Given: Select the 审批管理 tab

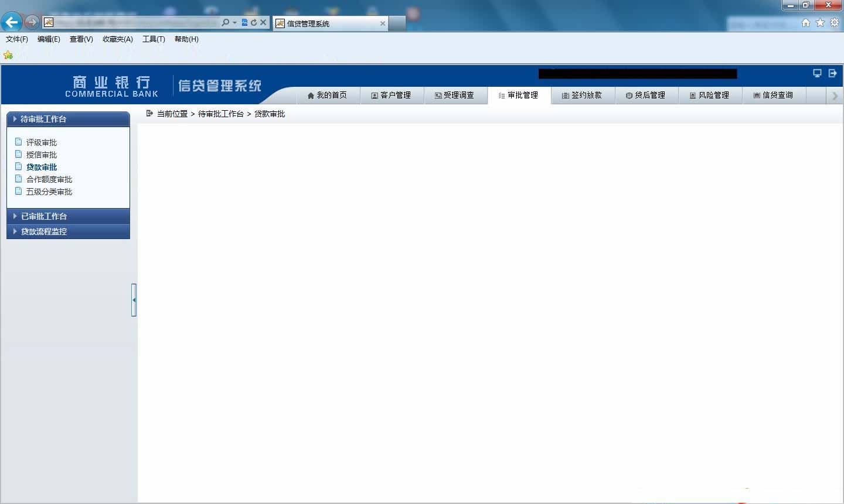Looking at the screenshot, I should click(x=519, y=95).
